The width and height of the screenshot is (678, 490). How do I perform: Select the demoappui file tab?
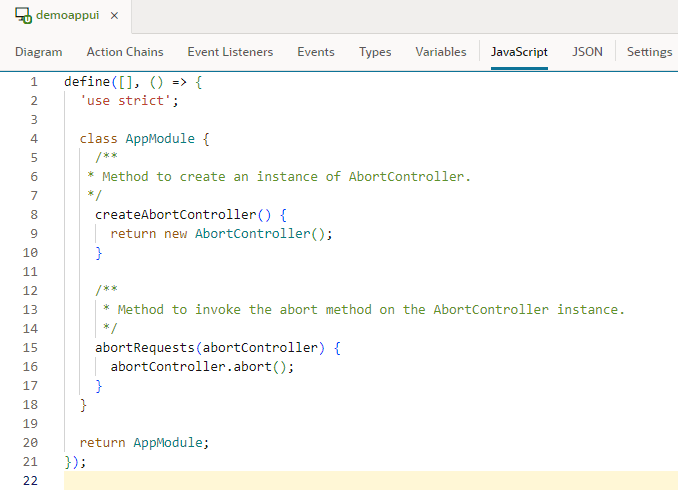click(66, 16)
